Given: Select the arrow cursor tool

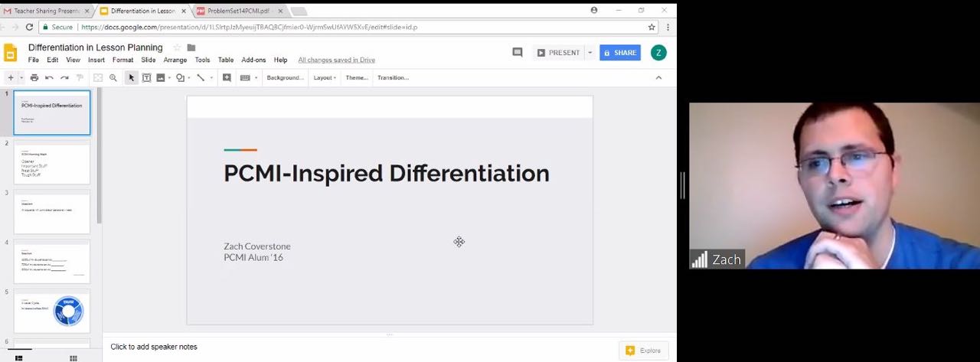Looking at the screenshot, I should [132, 77].
